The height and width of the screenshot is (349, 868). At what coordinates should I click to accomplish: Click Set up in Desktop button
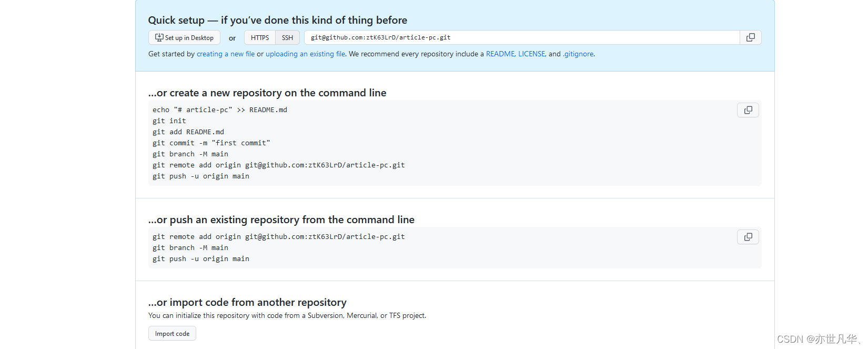(x=184, y=38)
